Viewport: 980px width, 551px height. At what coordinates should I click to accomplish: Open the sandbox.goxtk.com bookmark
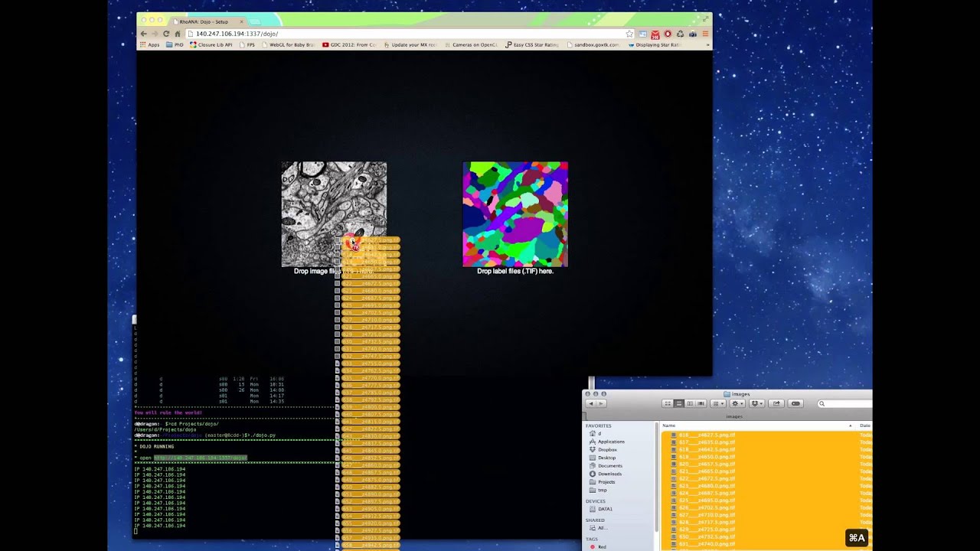pyautogui.click(x=593, y=44)
